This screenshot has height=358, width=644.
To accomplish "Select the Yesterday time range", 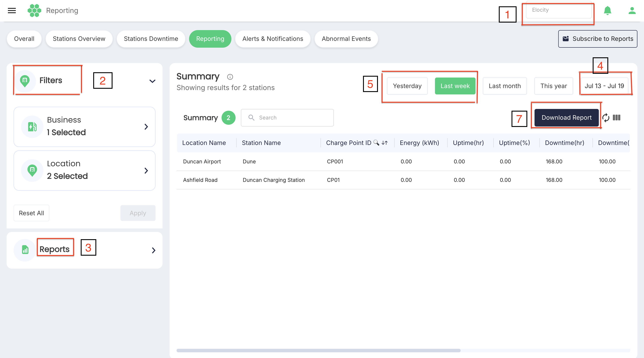I will pos(407,86).
